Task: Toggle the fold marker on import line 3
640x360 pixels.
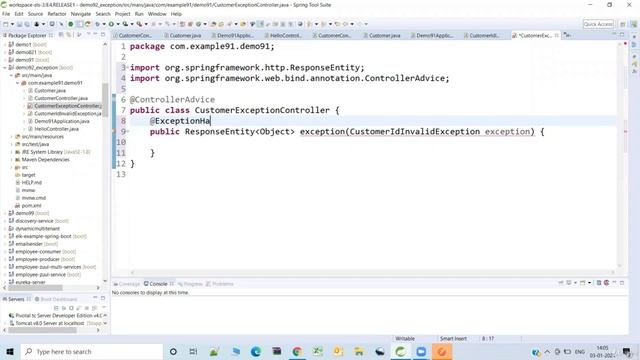Action: 127,67
